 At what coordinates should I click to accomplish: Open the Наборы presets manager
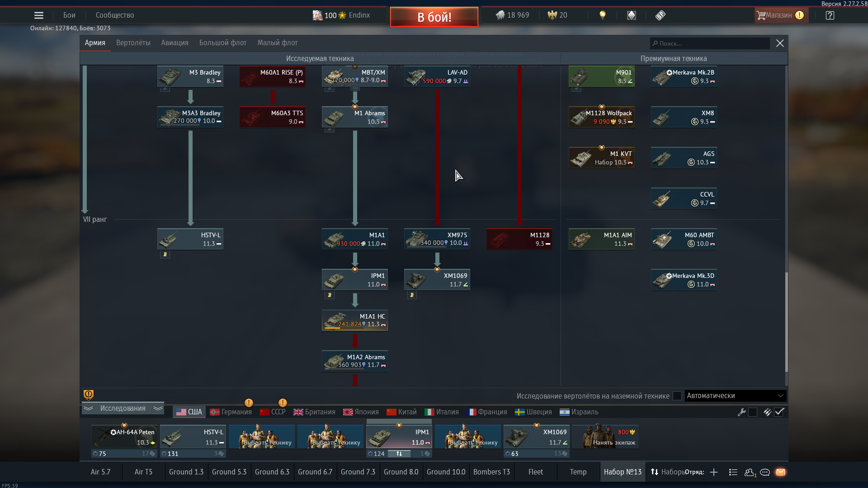(x=668, y=472)
